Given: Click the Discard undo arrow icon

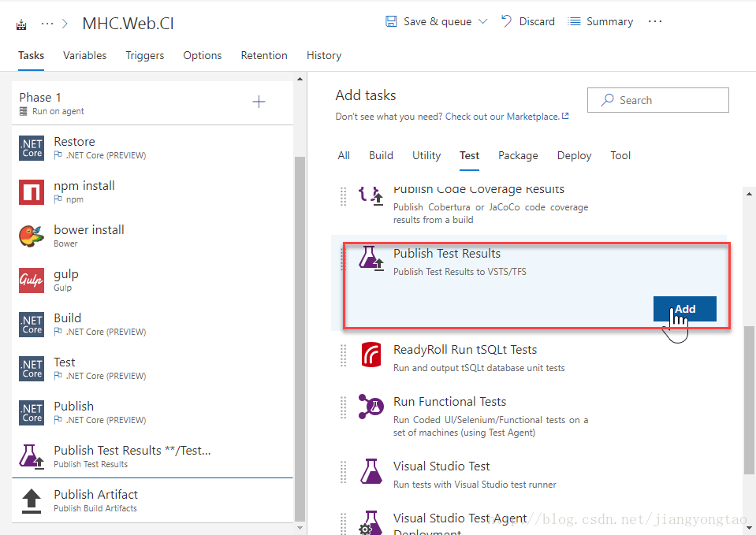Looking at the screenshot, I should [x=506, y=20].
